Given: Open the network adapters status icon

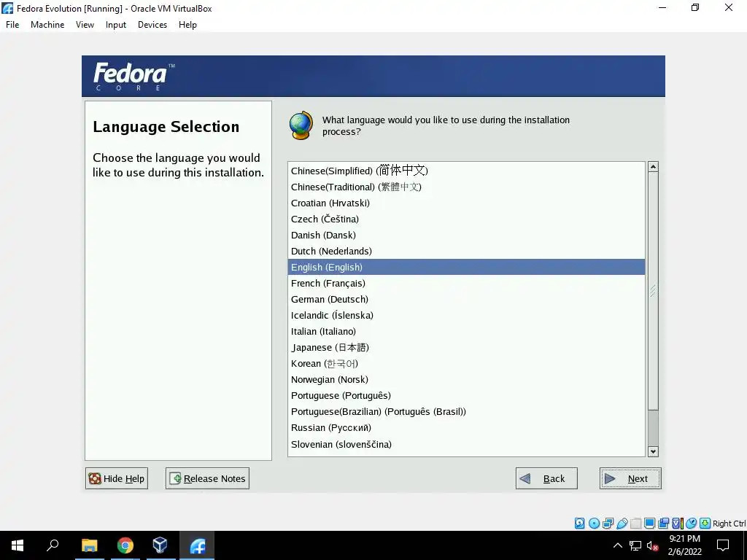Looking at the screenshot, I should (x=608, y=524).
